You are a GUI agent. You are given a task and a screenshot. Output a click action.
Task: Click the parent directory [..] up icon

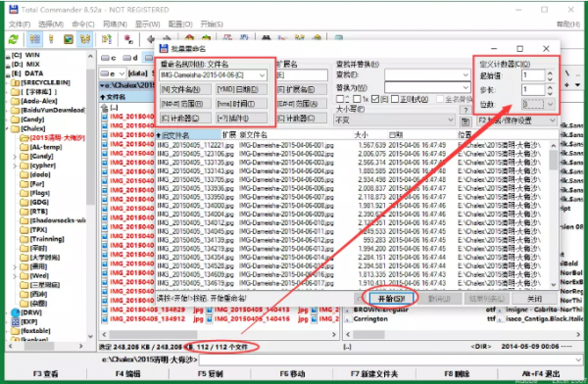point(105,108)
